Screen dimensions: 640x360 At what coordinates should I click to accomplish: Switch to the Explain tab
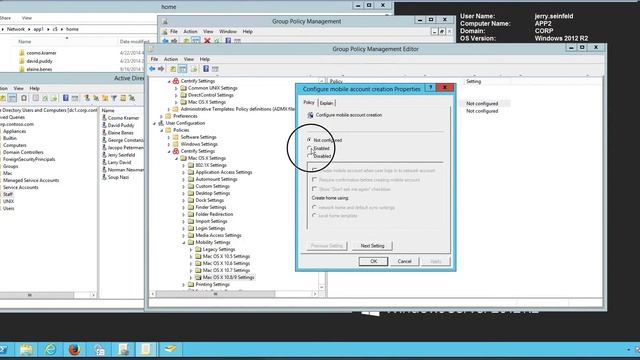(326, 103)
